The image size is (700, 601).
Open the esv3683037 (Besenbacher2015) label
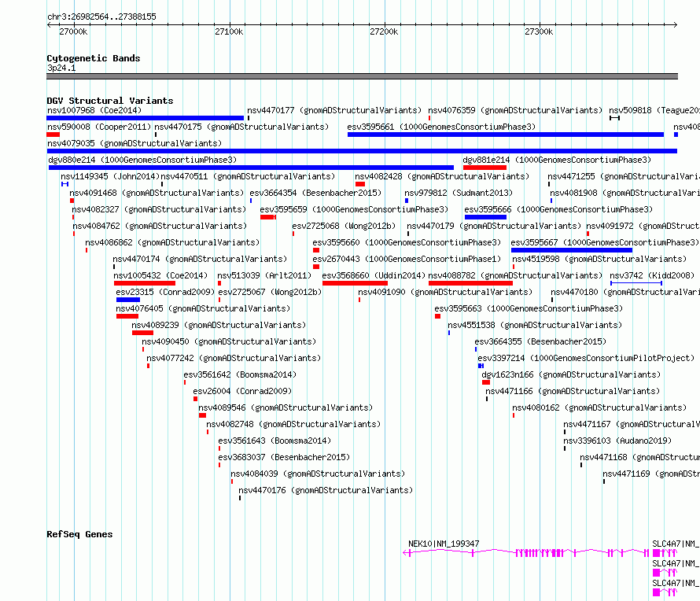[x=284, y=457]
